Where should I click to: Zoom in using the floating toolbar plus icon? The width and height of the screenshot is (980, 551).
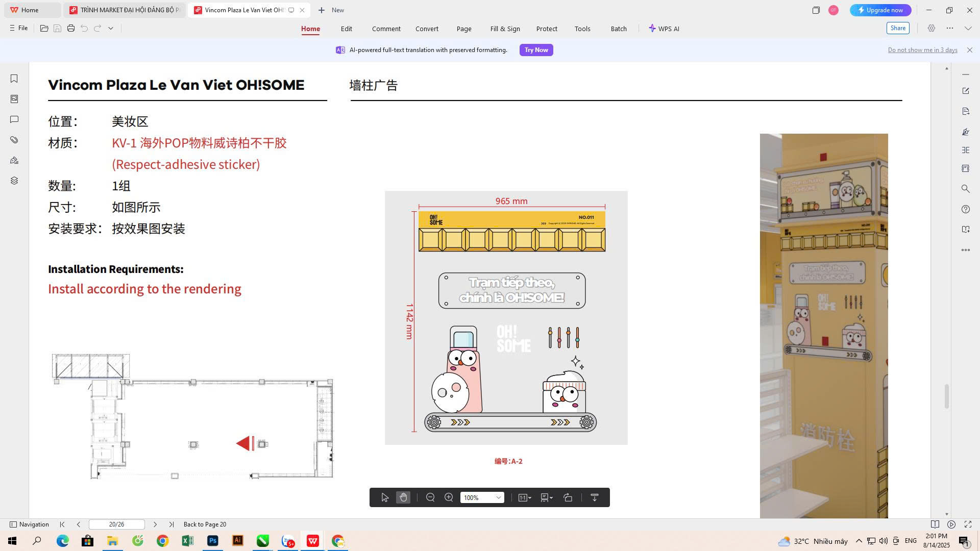[x=449, y=497]
